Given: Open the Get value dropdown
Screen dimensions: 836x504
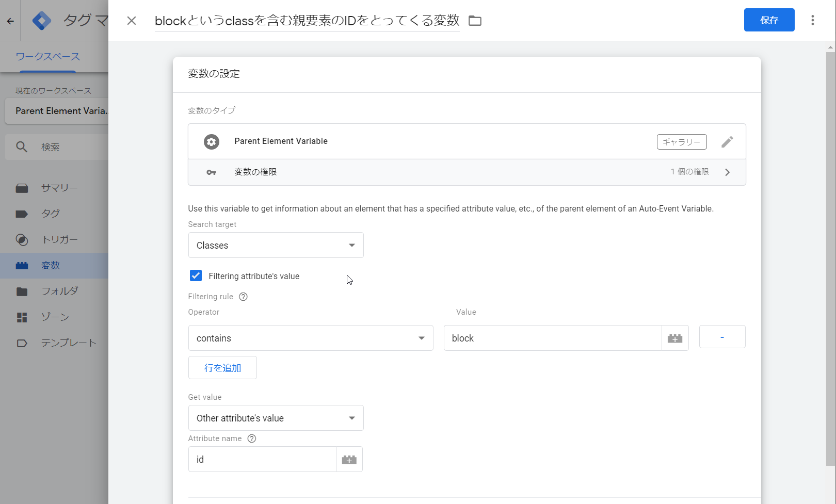Looking at the screenshot, I should click(x=276, y=418).
